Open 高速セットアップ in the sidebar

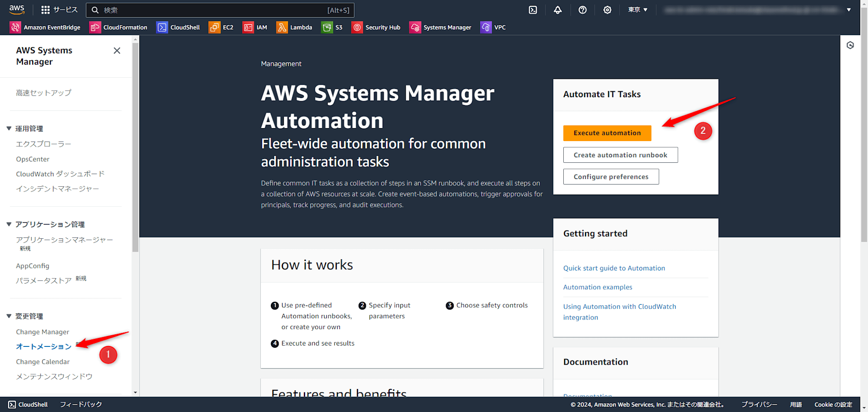pyautogui.click(x=44, y=93)
